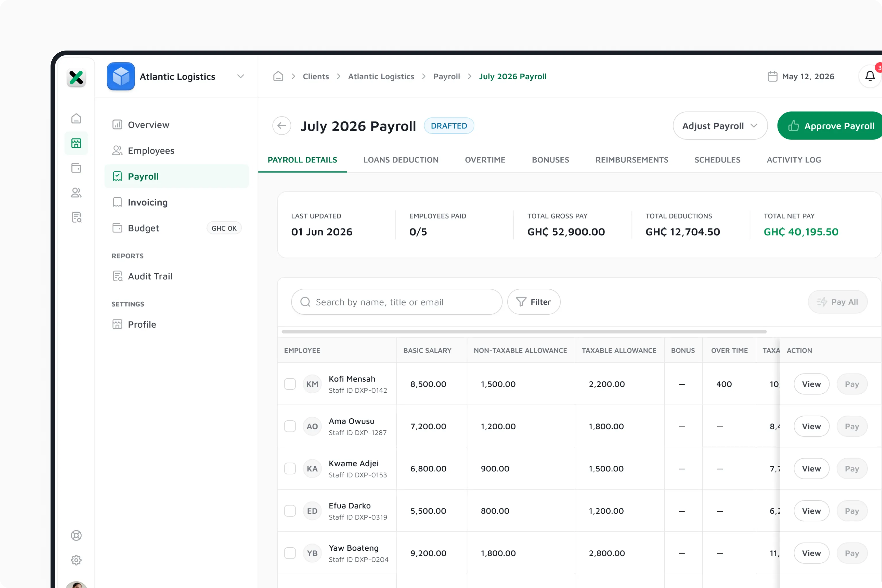Click the magnifier icon in the search field
Screen dimensions: 882x588
(305, 302)
